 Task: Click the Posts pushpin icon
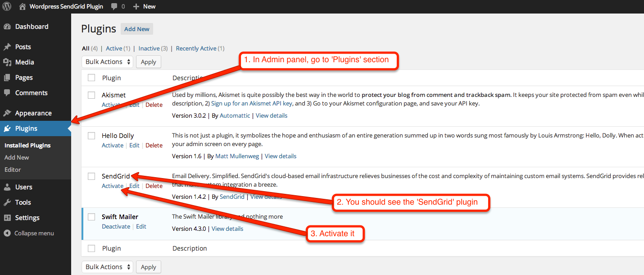pos(7,47)
